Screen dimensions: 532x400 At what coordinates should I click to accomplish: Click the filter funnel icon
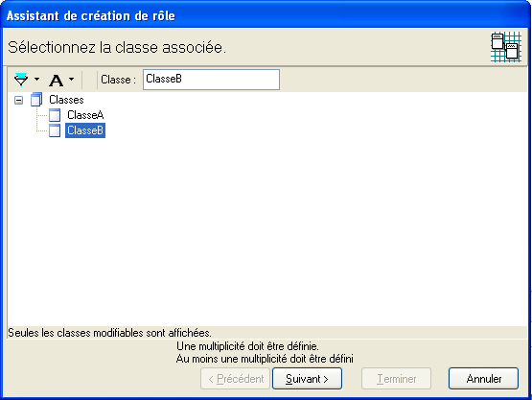21,80
